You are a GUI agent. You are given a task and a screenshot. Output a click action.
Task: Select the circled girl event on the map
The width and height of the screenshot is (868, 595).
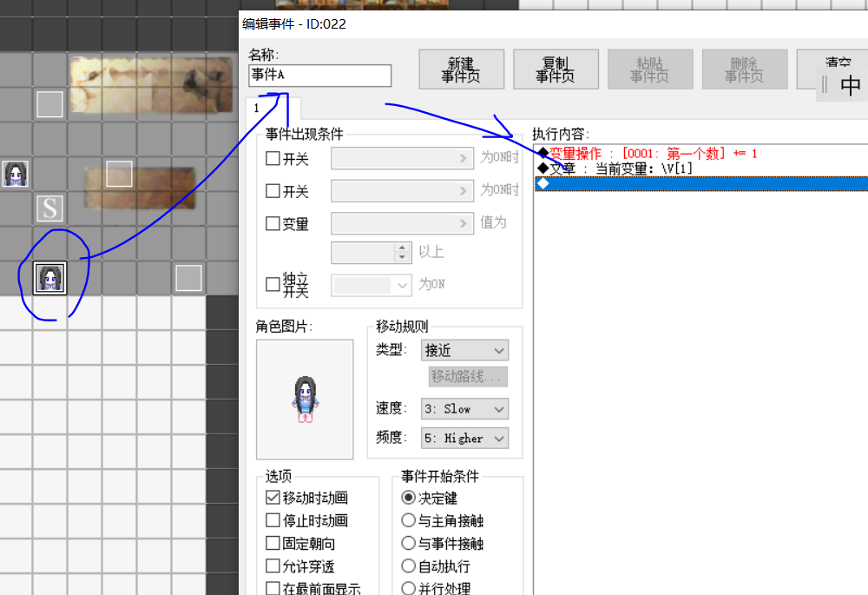click(x=49, y=278)
